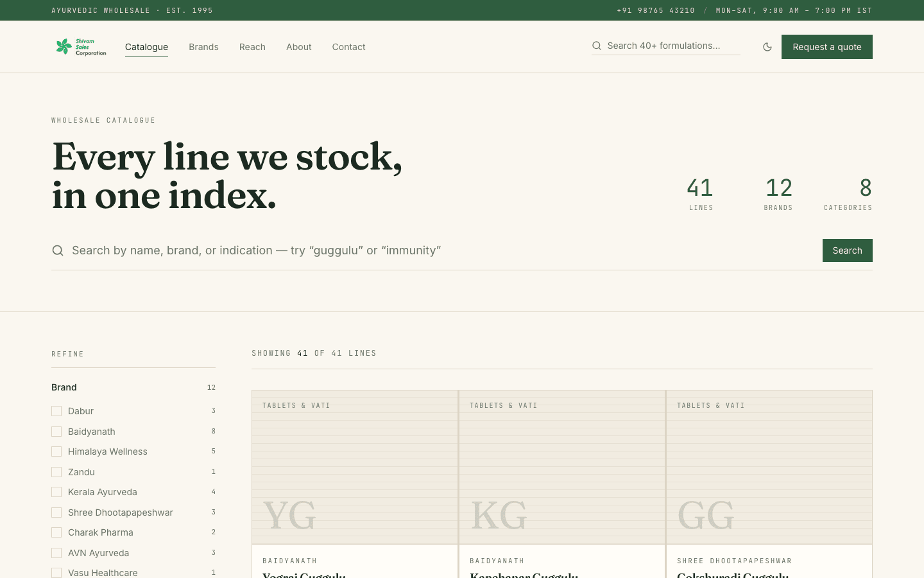924x578 pixels.
Task: Tick the Charak Pharma checkbox
Action: click(x=56, y=532)
